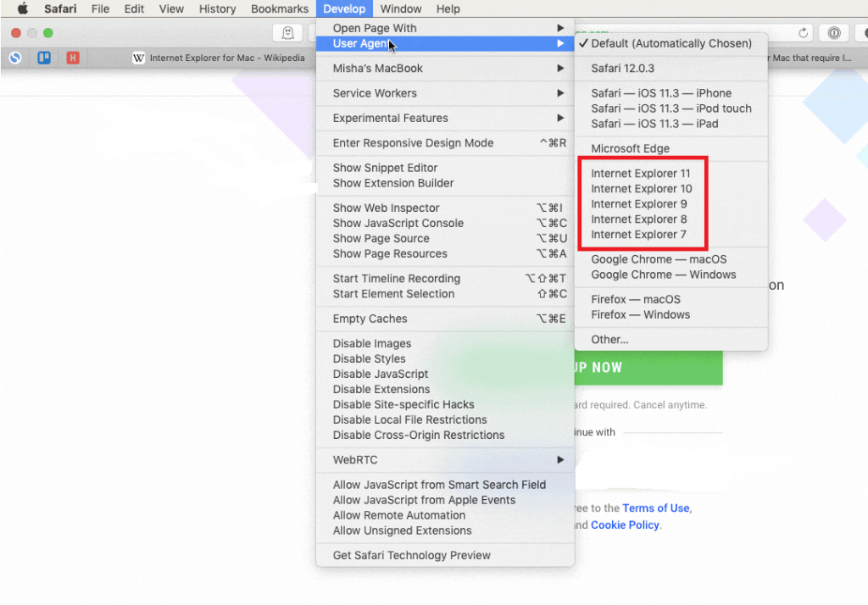Choose Safari iOS 11.3 iPad user agent
Viewport: 868px width, 605px height.
click(x=671, y=124)
